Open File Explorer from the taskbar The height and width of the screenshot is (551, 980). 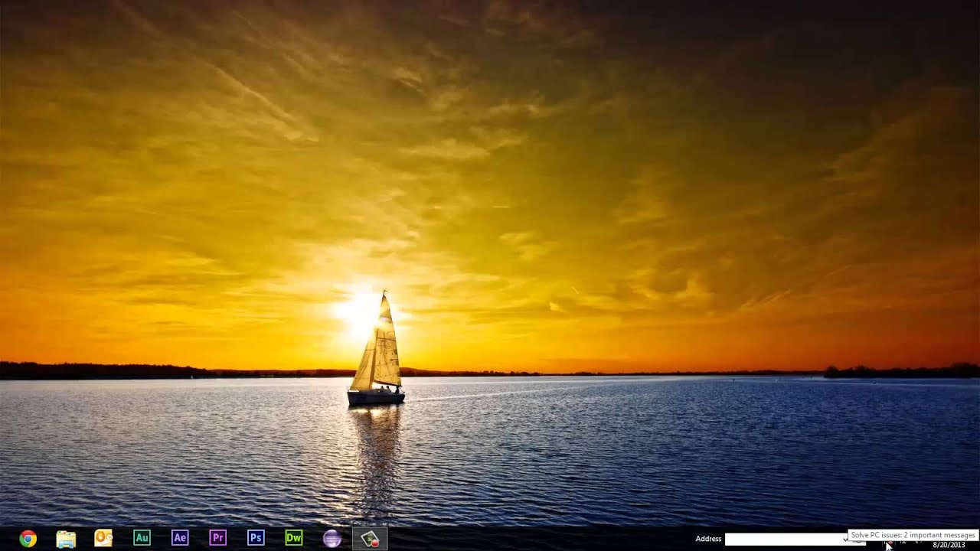tap(66, 539)
